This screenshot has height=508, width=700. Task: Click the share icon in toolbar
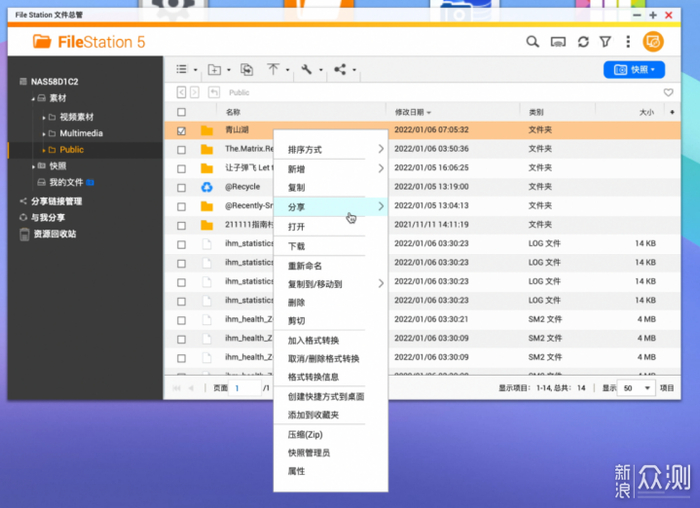(x=340, y=70)
